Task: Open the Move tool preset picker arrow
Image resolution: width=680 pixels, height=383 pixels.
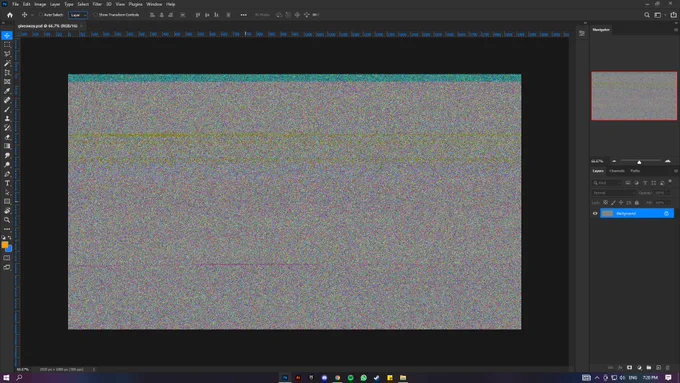Action: coord(32,15)
